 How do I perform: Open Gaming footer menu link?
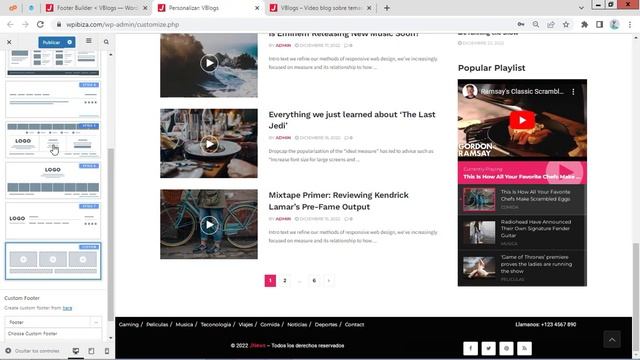129,324
